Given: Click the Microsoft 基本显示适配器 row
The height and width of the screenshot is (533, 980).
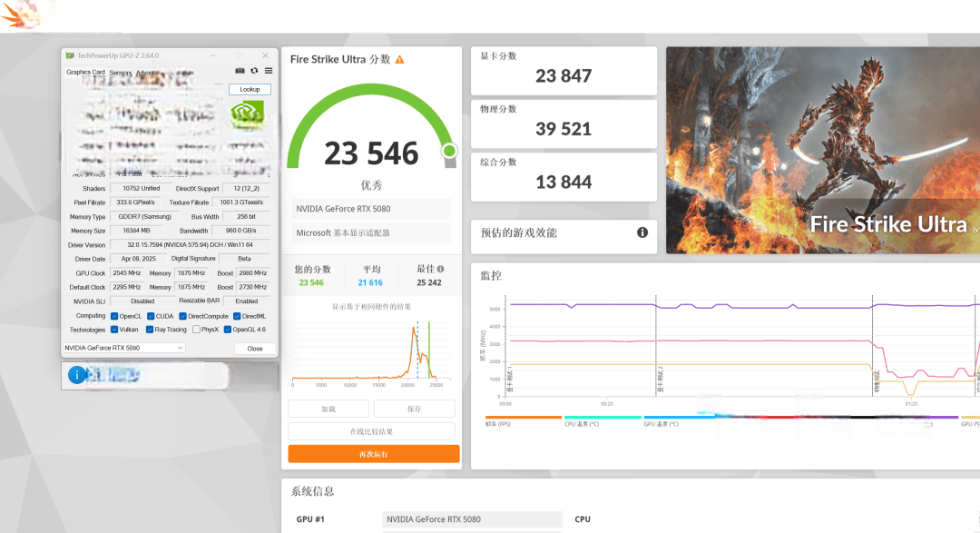Looking at the screenshot, I should [371, 232].
